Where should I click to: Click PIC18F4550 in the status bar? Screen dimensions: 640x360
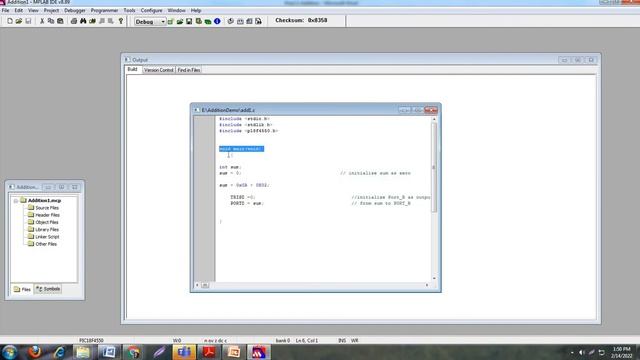point(91,340)
